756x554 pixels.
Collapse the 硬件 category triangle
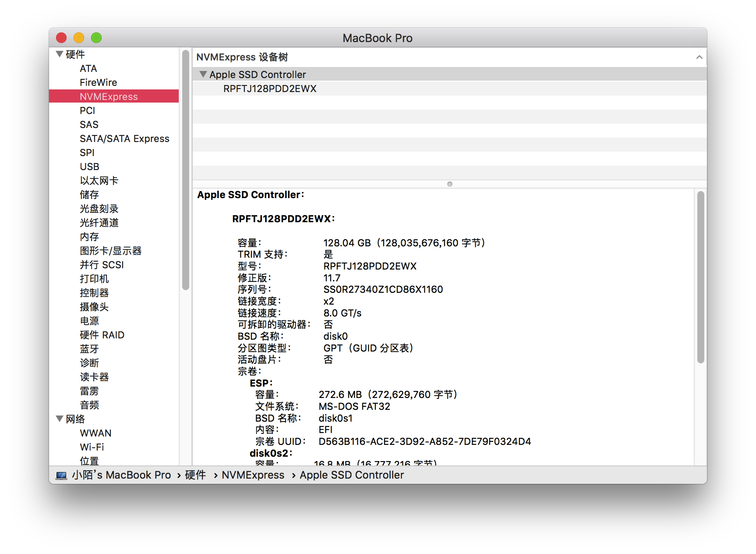coord(60,54)
